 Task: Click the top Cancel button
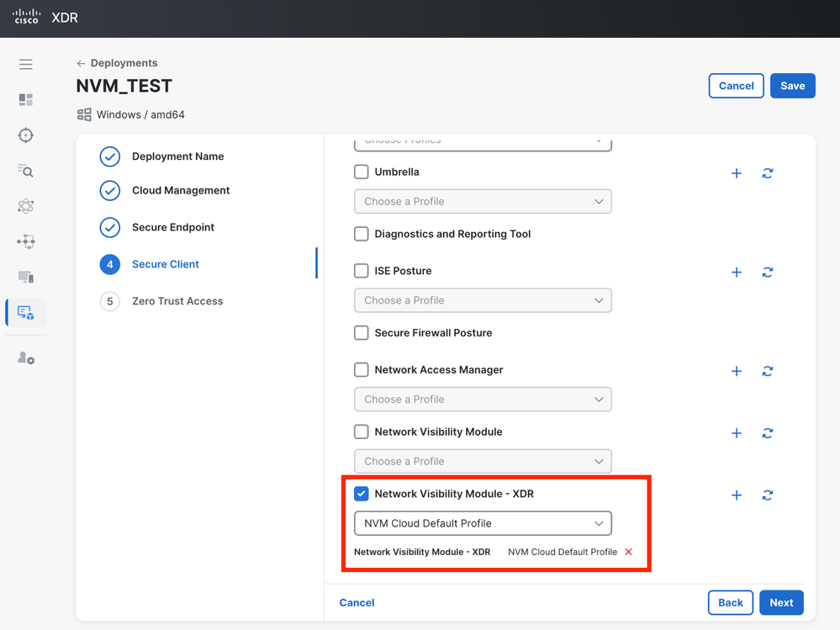[x=736, y=86]
